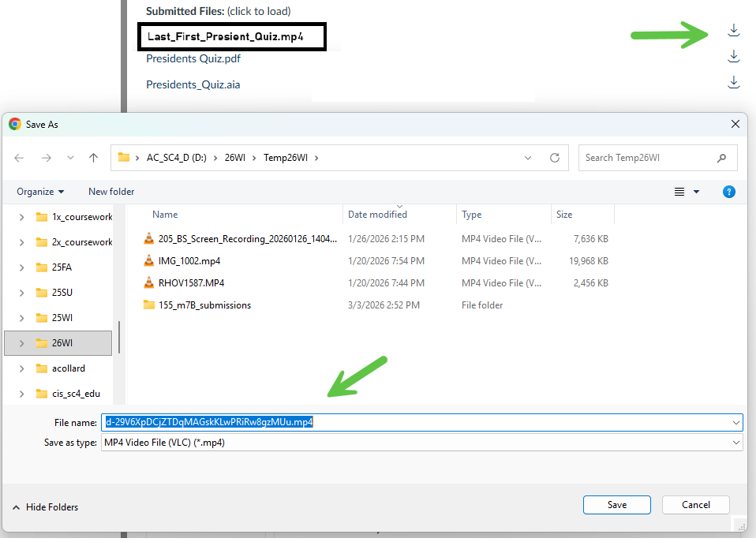Create a New folder

click(x=111, y=192)
